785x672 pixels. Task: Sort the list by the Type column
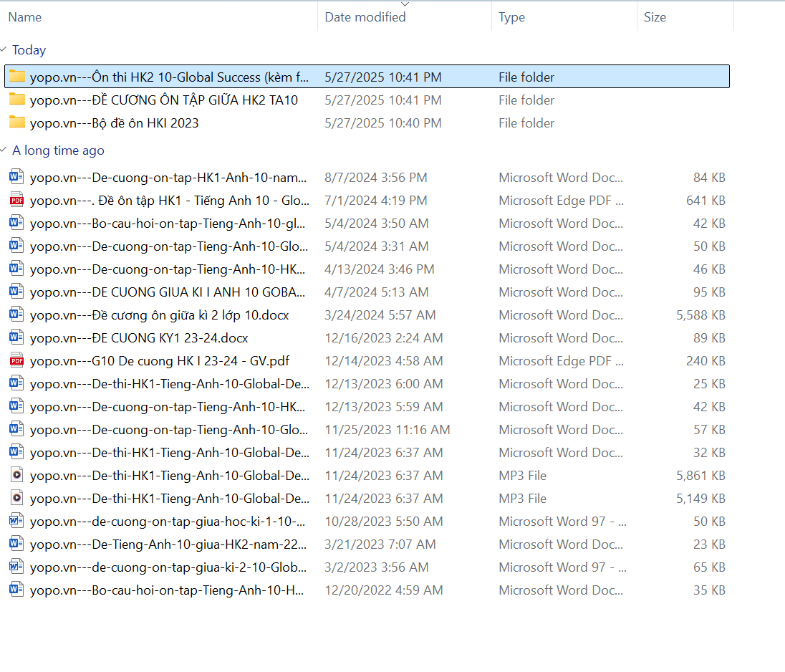pyautogui.click(x=511, y=17)
